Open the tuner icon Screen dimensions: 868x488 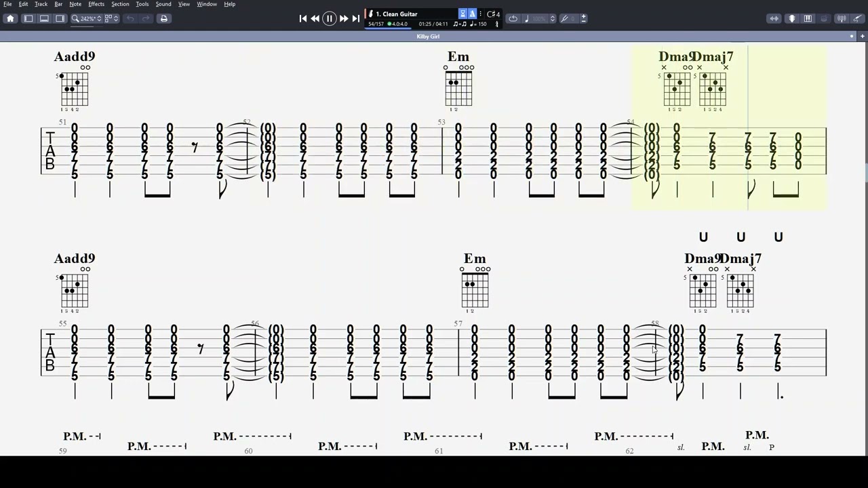[x=842, y=18]
